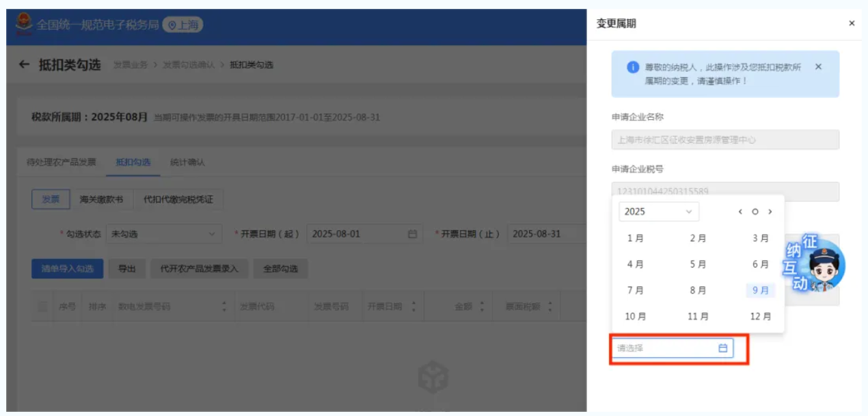The width and height of the screenshot is (868, 416).
Task: Click the back arrow beside 抵扣类勾选
Action: (25, 65)
